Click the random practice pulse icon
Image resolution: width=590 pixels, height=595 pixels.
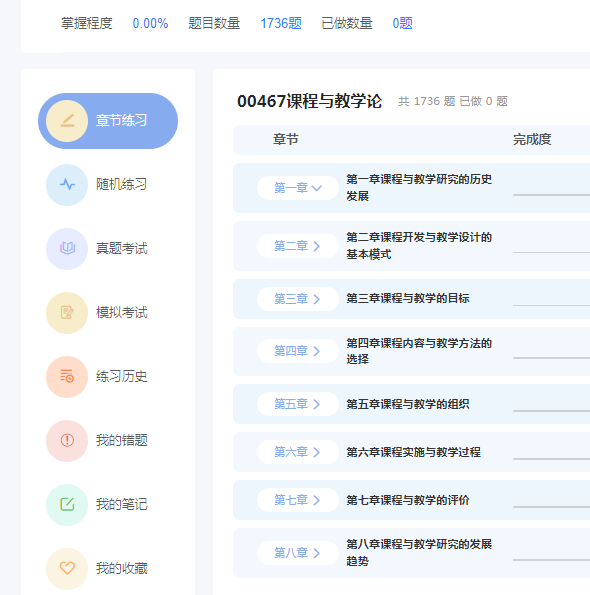tap(67, 185)
